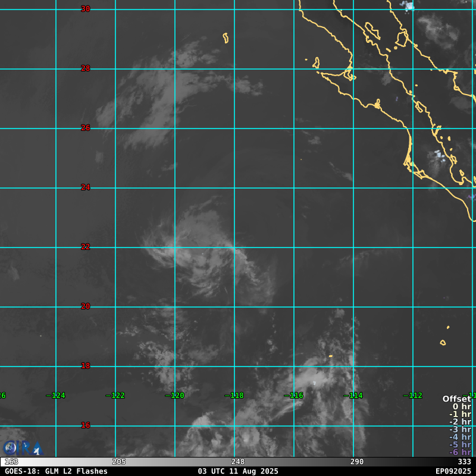Click longitude label -120
The height and width of the screenshot is (476, 476).
click(175, 396)
